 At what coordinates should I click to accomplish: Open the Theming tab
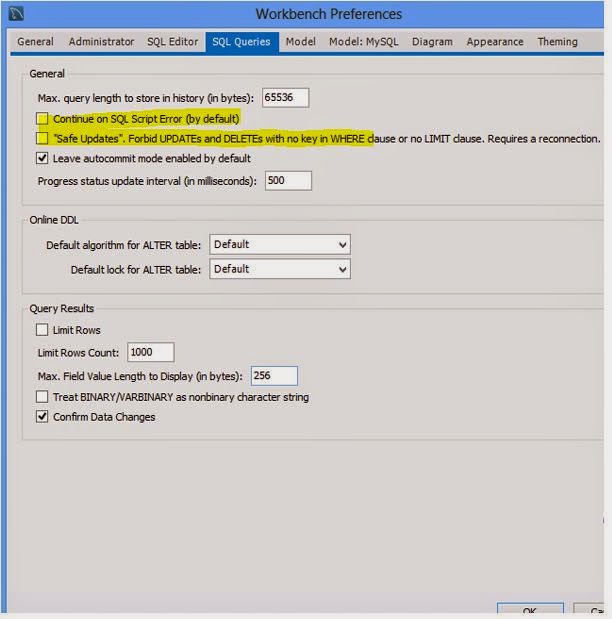click(x=558, y=42)
